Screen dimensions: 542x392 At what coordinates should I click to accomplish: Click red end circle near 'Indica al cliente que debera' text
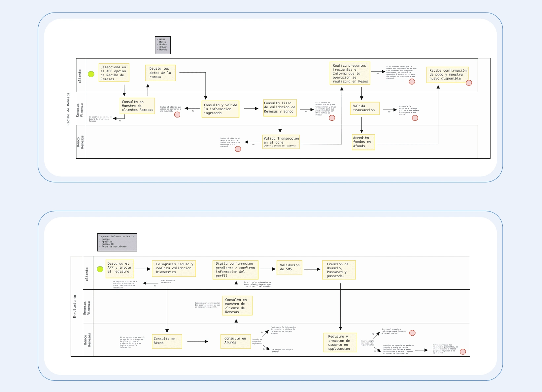click(177, 114)
